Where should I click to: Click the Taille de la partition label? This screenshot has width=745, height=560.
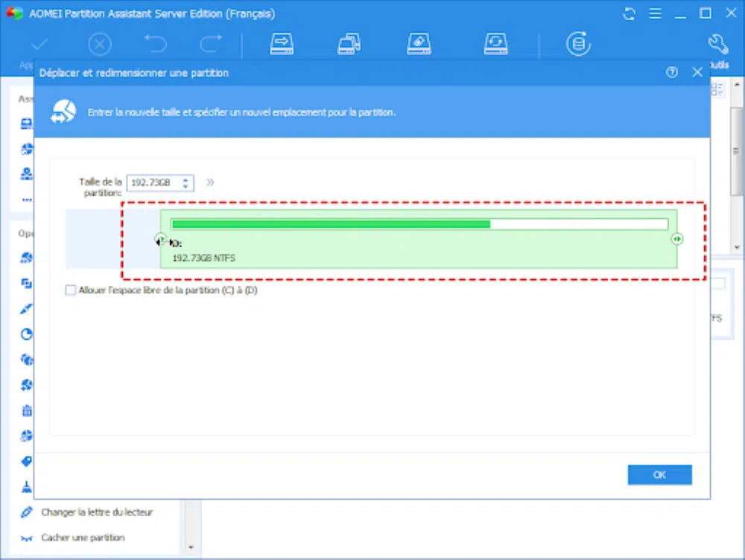(x=101, y=187)
